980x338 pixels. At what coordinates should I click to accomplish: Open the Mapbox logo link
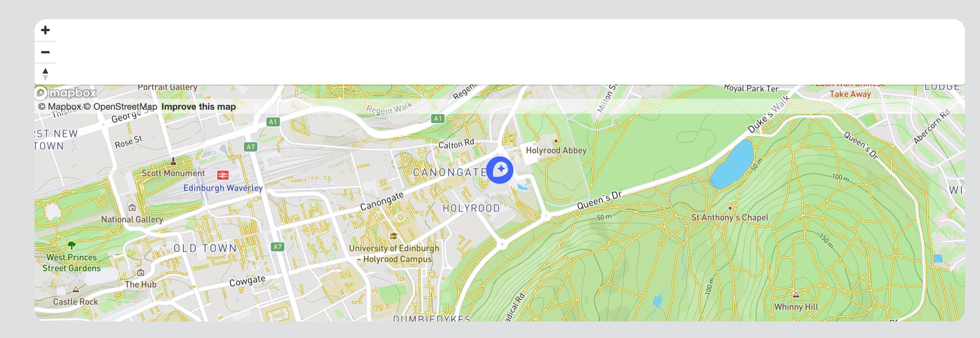pos(66,93)
